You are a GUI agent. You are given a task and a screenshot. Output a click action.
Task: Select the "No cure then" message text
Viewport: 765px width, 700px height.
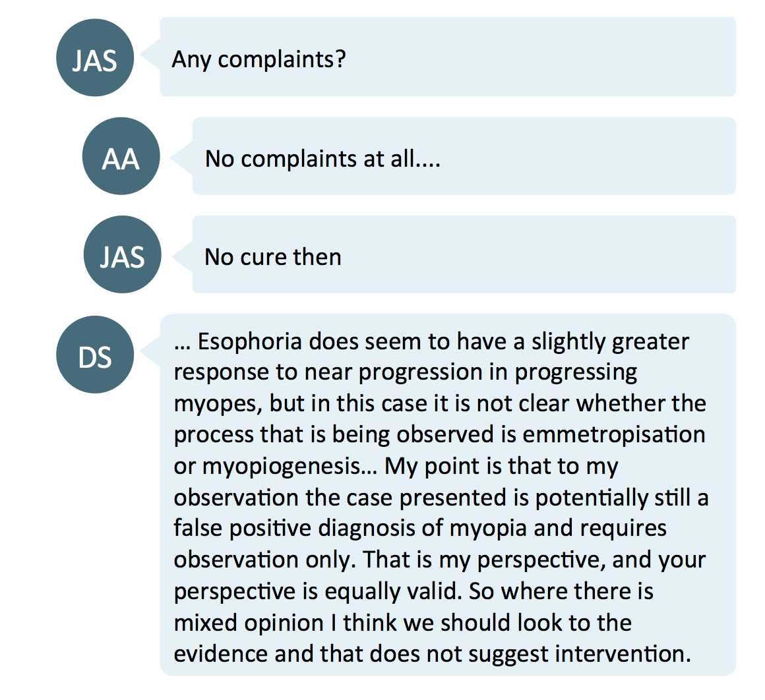(x=273, y=257)
